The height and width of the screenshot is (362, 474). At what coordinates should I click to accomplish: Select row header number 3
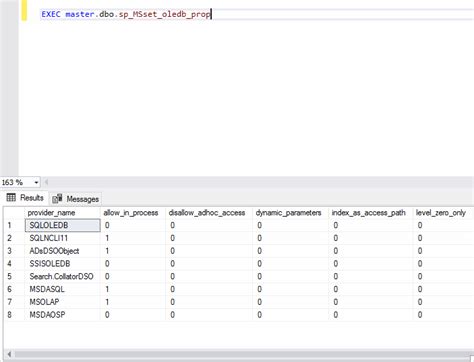point(14,251)
